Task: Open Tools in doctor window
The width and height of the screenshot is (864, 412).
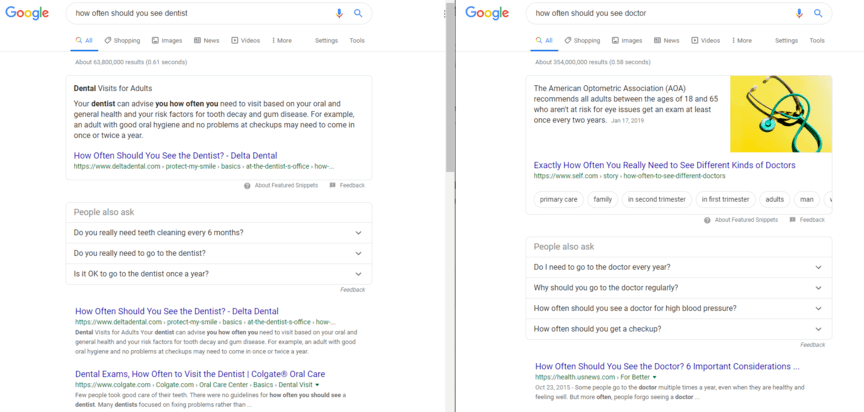Action: 817,41
